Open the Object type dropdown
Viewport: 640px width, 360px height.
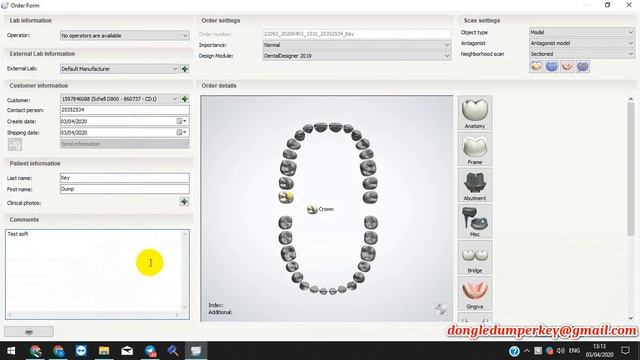coord(582,32)
